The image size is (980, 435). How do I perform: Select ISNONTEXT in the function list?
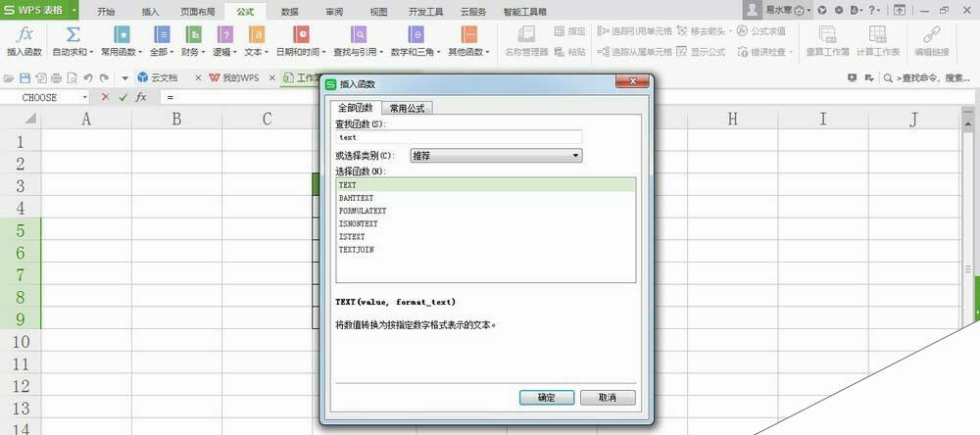(x=486, y=223)
